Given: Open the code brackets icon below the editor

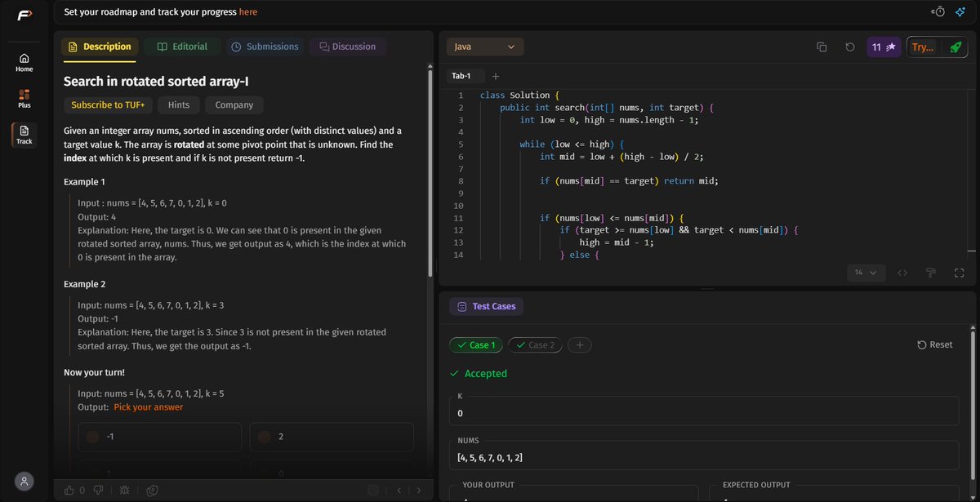Looking at the screenshot, I should click(902, 273).
